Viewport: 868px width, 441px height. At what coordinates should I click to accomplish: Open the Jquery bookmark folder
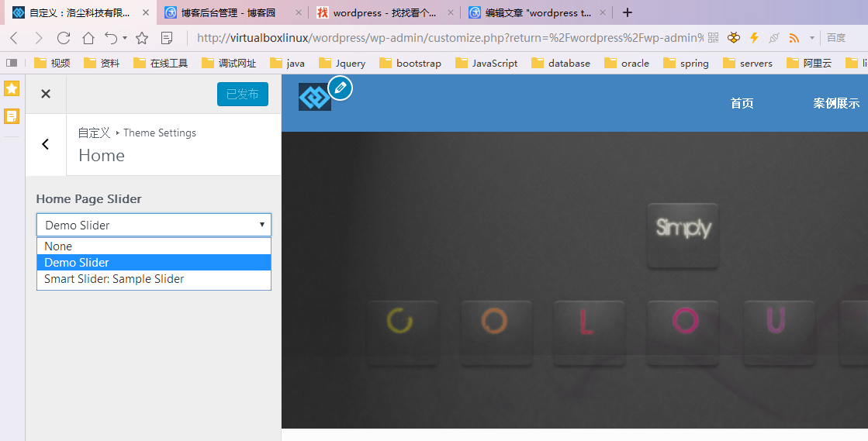click(342, 63)
